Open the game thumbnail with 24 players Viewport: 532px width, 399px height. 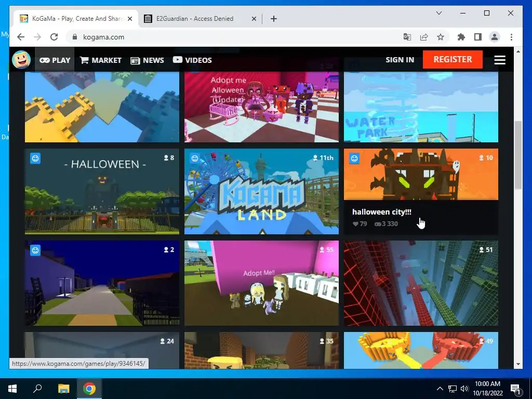pos(102,350)
